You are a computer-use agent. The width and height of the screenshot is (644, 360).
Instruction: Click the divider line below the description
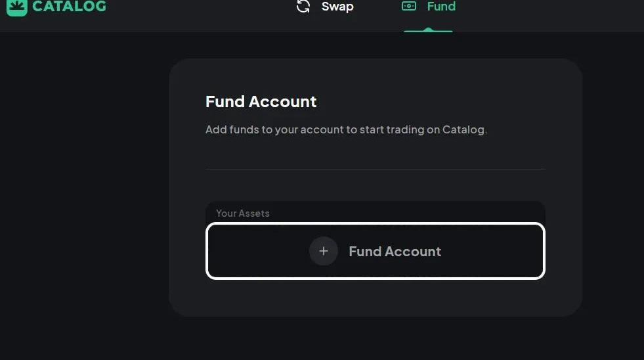pyautogui.click(x=375, y=169)
